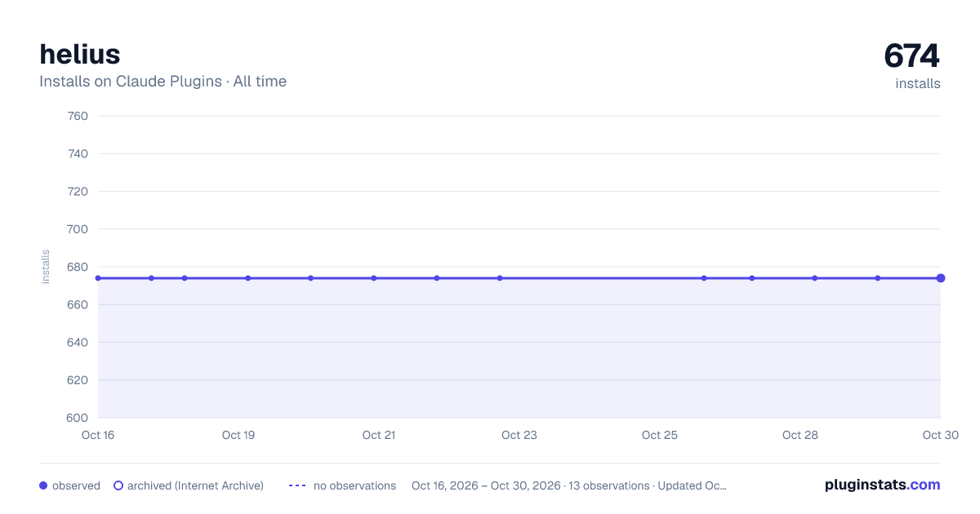980x514 pixels.
Task: Select the large end data point at Oct 30
Action: [941, 278]
